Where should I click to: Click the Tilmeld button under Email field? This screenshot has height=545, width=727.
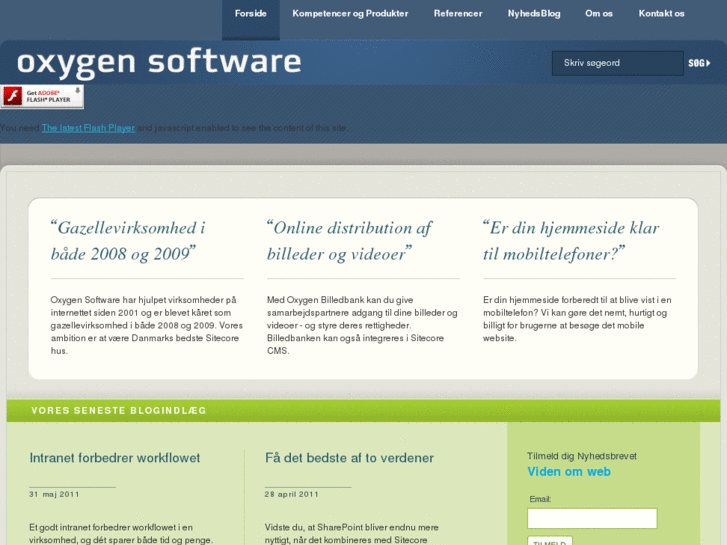tap(549, 541)
